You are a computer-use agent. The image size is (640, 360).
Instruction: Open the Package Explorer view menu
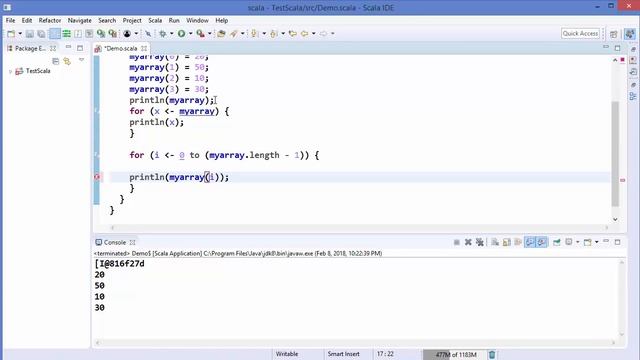click(81, 60)
